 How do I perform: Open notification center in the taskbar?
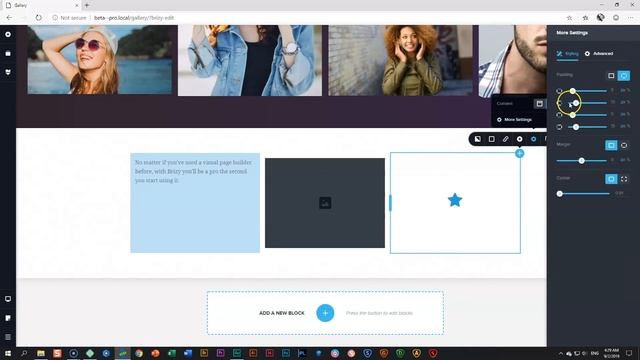[x=629, y=353]
